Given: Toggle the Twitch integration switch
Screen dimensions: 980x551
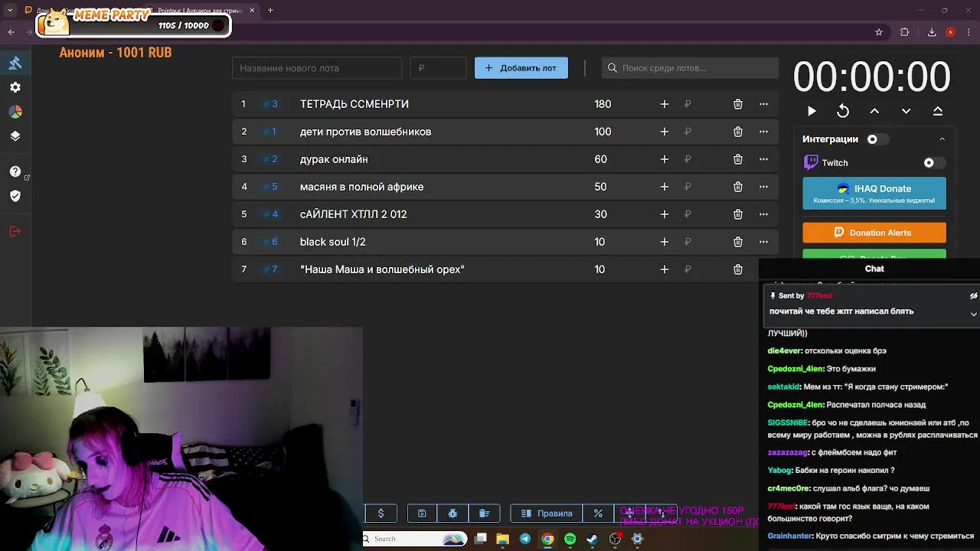Looking at the screenshot, I should click(x=934, y=163).
